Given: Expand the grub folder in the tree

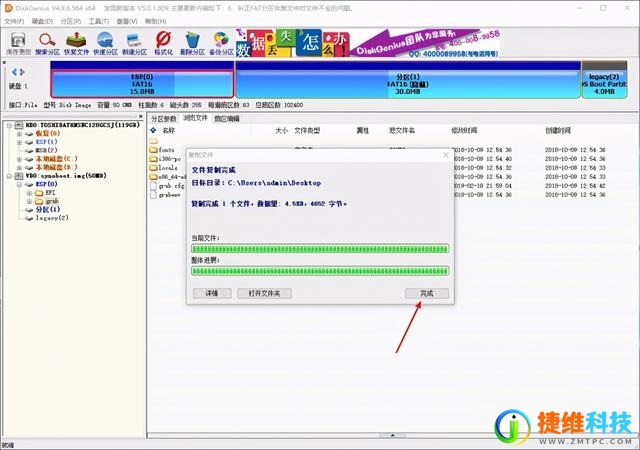Looking at the screenshot, I should tap(30, 201).
